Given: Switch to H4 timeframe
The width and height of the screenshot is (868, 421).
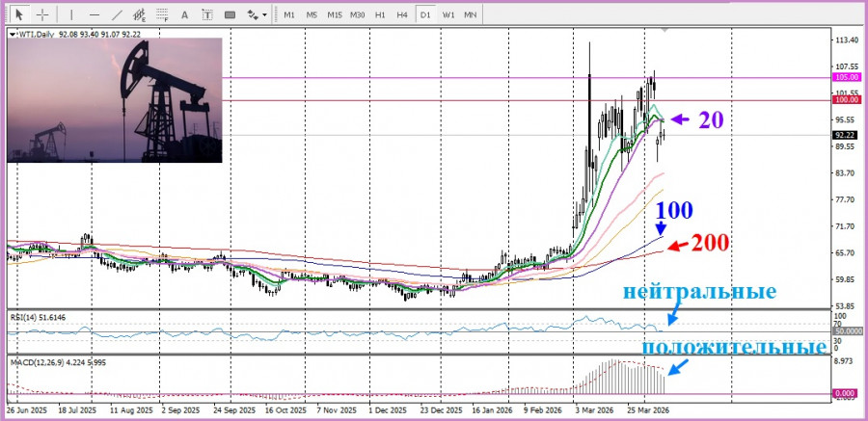Looking at the screenshot, I should pos(402,14).
